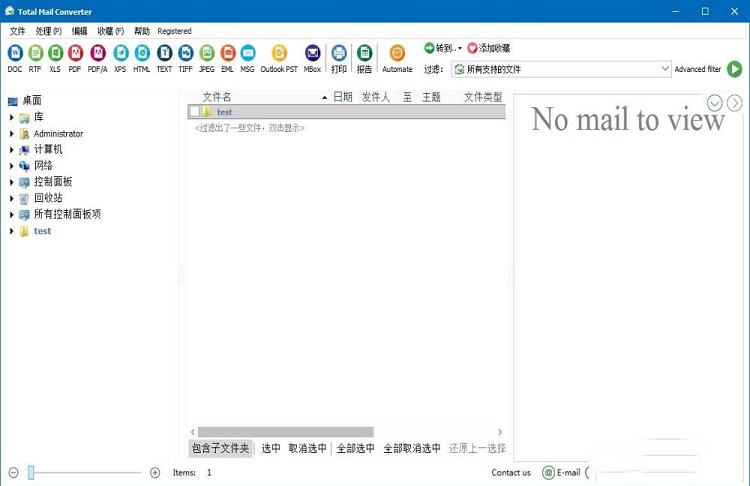Open the 帮助 menu
This screenshot has height=486, width=750.
[142, 31]
